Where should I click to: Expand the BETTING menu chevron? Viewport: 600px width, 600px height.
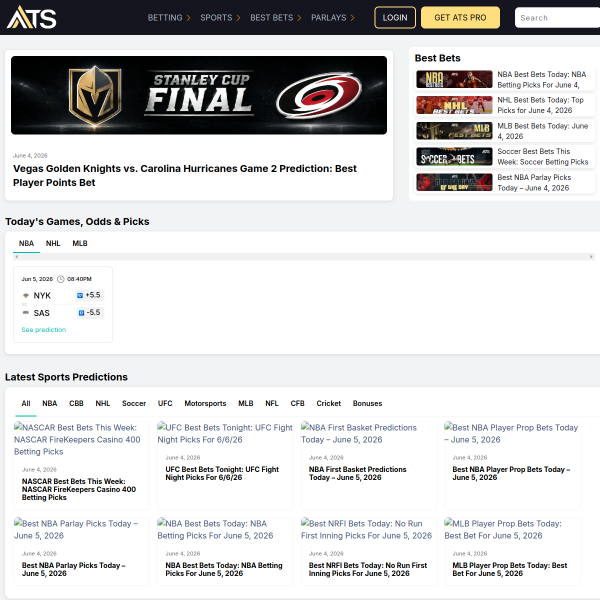click(188, 18)
